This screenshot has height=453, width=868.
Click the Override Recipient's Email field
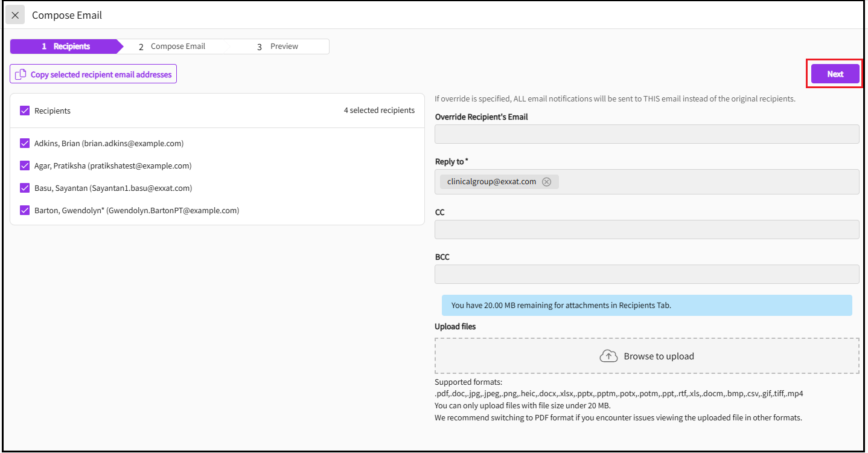[646, 134]
